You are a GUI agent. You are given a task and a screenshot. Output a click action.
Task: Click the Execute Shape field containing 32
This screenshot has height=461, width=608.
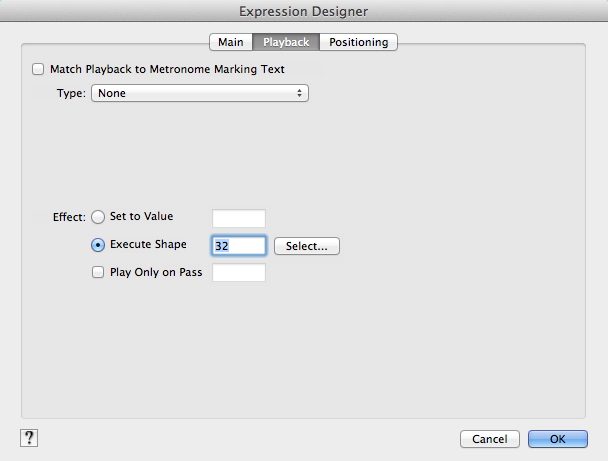(x=239, y=246)
